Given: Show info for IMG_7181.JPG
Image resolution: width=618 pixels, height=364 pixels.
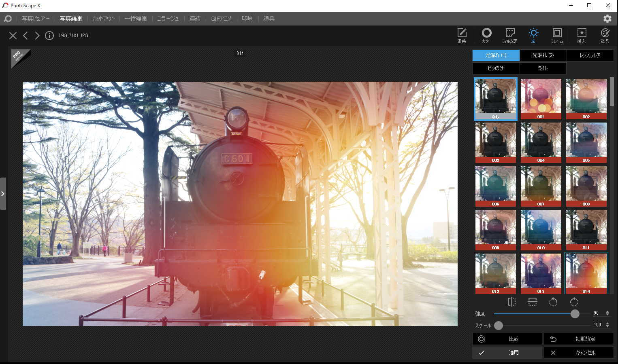Looking at the screenshot, I should 49,36.
